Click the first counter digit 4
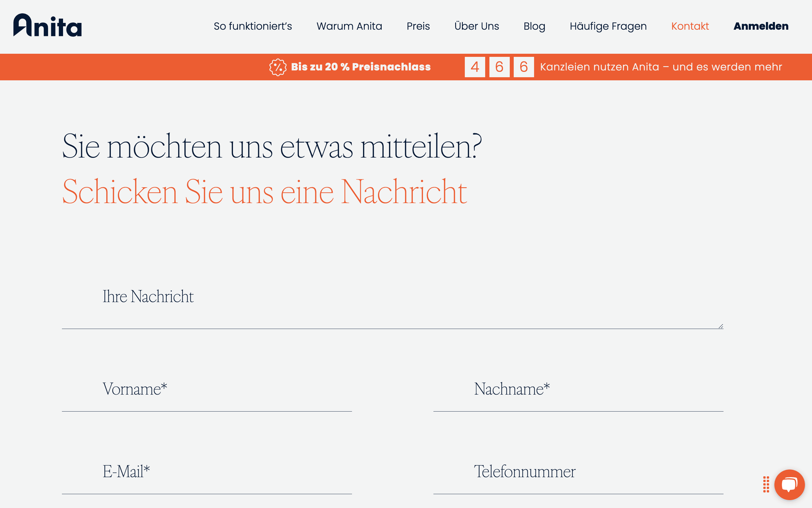The height and width of the screenshot is (508, 812). pos(474,67)
